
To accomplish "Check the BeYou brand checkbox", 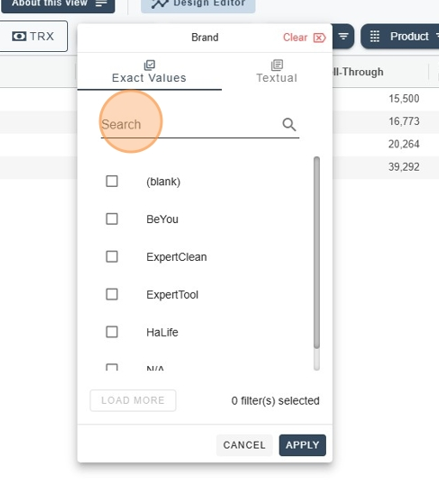I will pos(112,219).
